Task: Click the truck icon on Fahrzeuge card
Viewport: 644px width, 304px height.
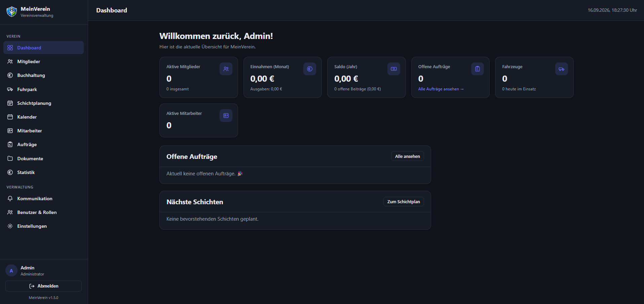Action: coord(562,69)
